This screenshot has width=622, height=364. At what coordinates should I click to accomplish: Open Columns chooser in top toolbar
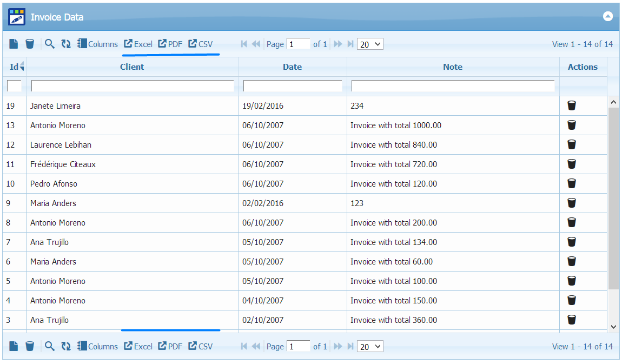coord(97,44)
